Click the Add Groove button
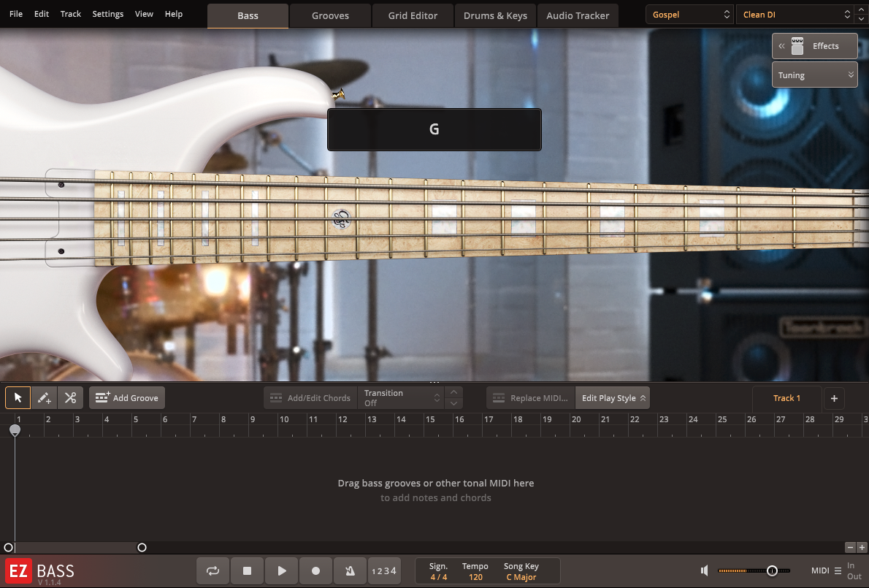This screenshot has width=869, height=588. pos(127,398)
